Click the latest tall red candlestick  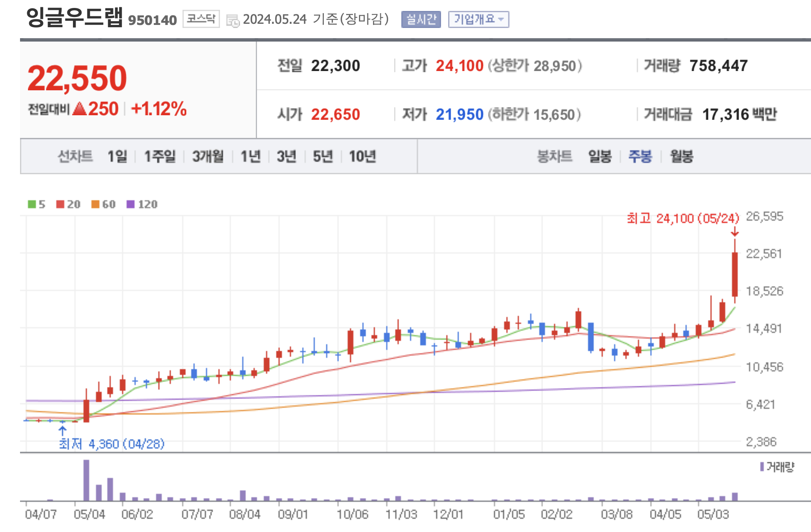(x=735, y=274)
